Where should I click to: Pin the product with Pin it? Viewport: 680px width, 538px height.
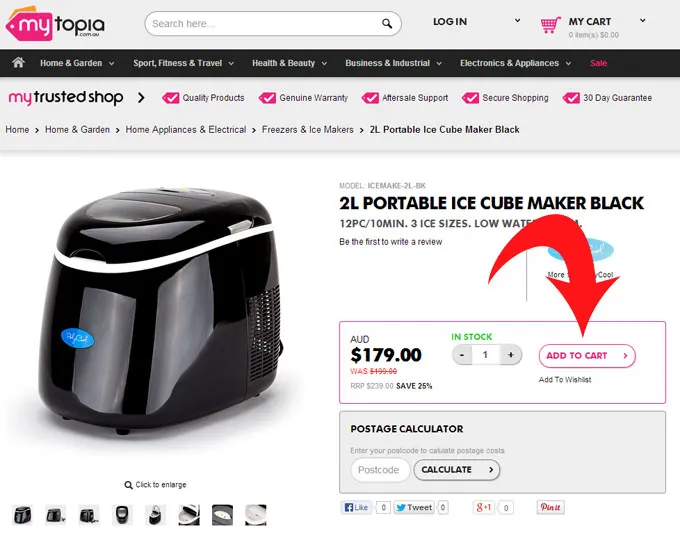[x=550, y=507]
